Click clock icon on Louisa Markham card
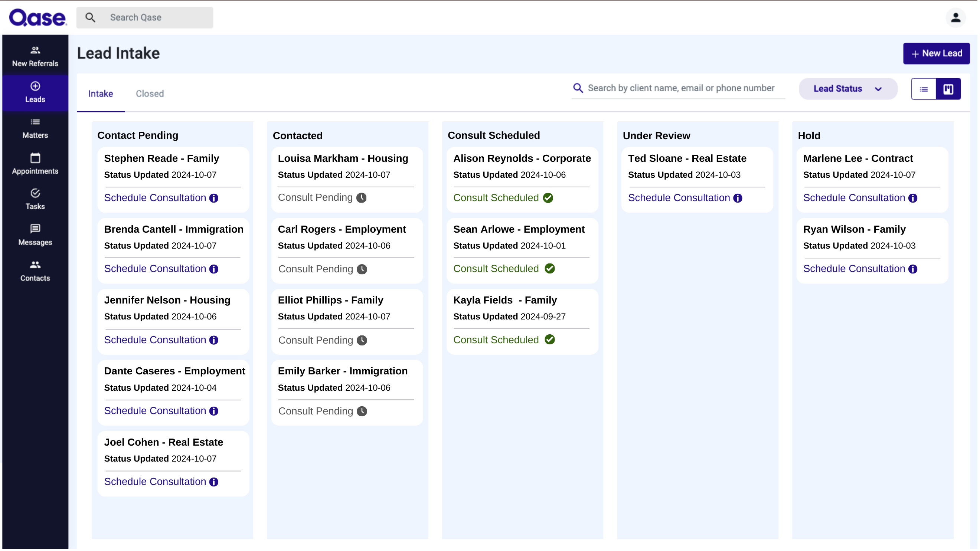980x551 pixels. (x=362, y=198)
